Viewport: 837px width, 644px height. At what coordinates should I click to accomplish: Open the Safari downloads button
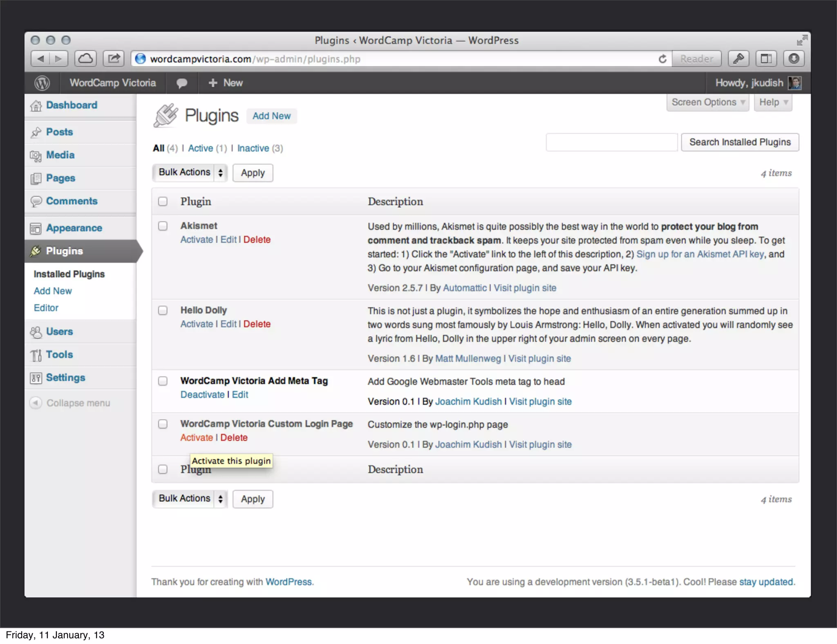pos(793,59)
